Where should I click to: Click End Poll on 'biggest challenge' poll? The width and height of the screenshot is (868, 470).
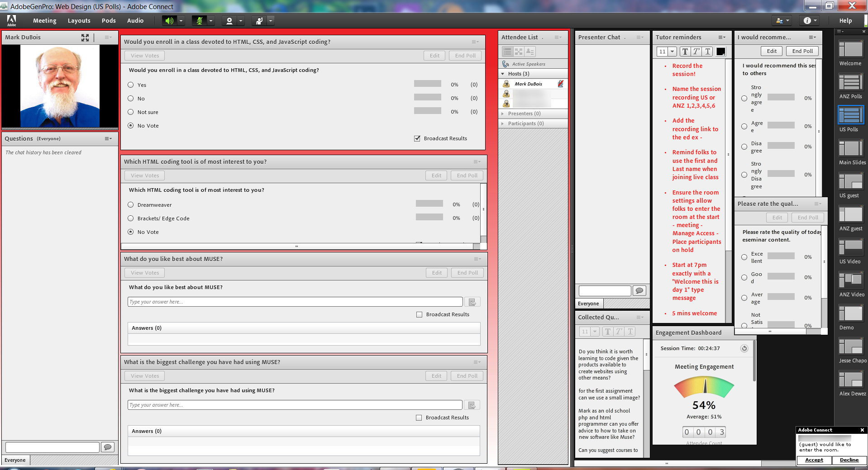tap(467, 376)
